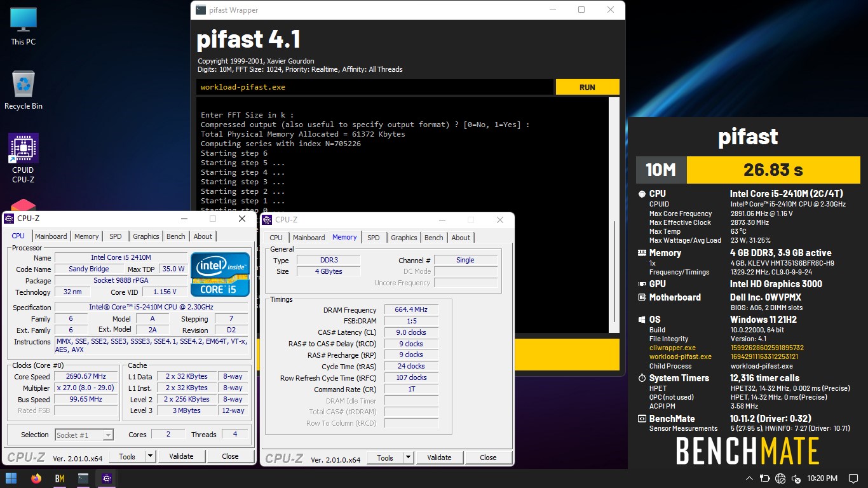Click the Code Name Sandy Bridge field
This screenshot has width=868, height=488.
89,269
